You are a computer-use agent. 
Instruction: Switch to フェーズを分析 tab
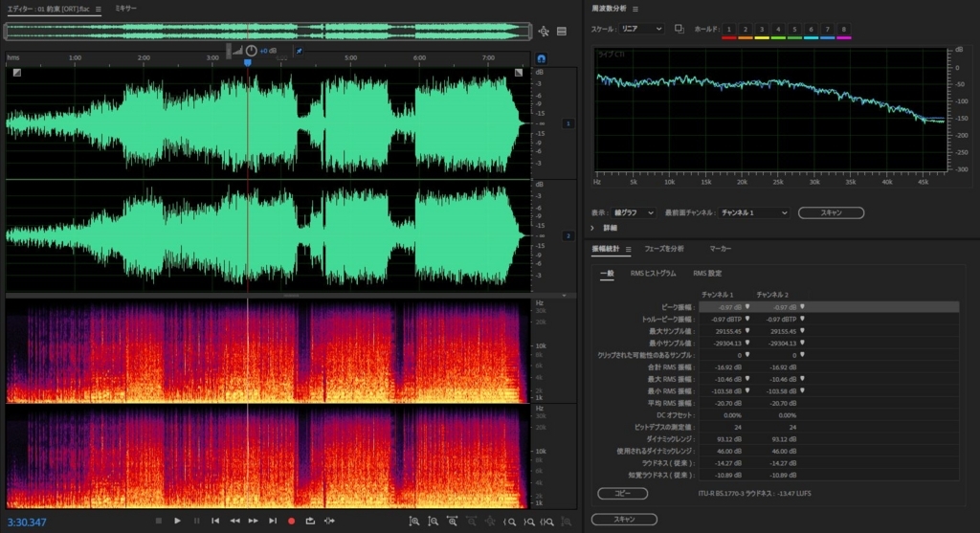click(664, 249)
